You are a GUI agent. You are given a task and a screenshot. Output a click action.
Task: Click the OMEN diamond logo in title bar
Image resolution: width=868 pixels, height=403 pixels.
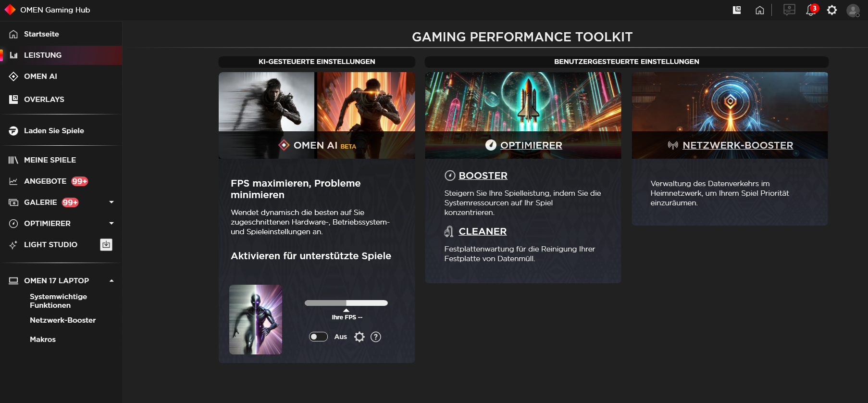10,10
